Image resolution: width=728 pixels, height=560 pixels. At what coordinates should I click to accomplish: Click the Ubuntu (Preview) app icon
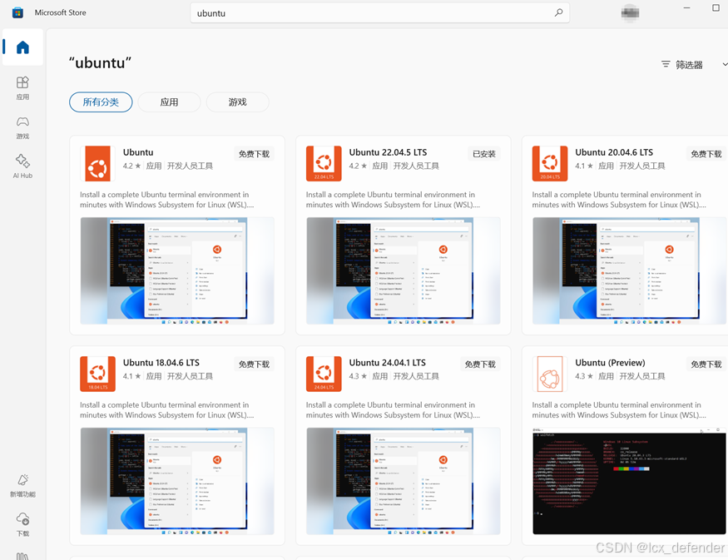pyautogui.click(x=550, y=374)
